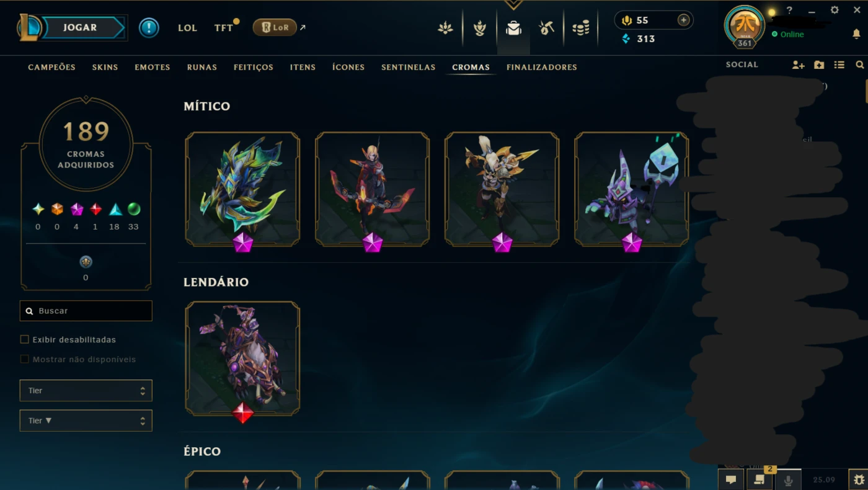Click the Jogar play button

coord(81,28)
